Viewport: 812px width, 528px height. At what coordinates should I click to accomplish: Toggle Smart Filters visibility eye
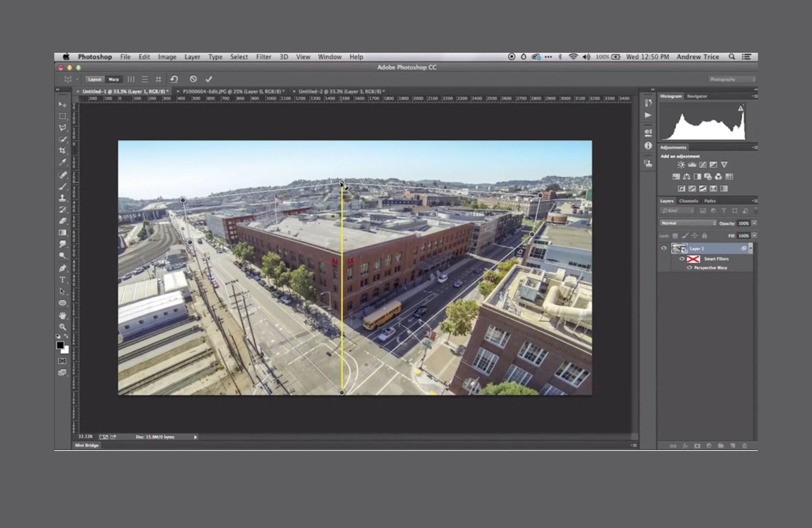[x=682, y=259]
